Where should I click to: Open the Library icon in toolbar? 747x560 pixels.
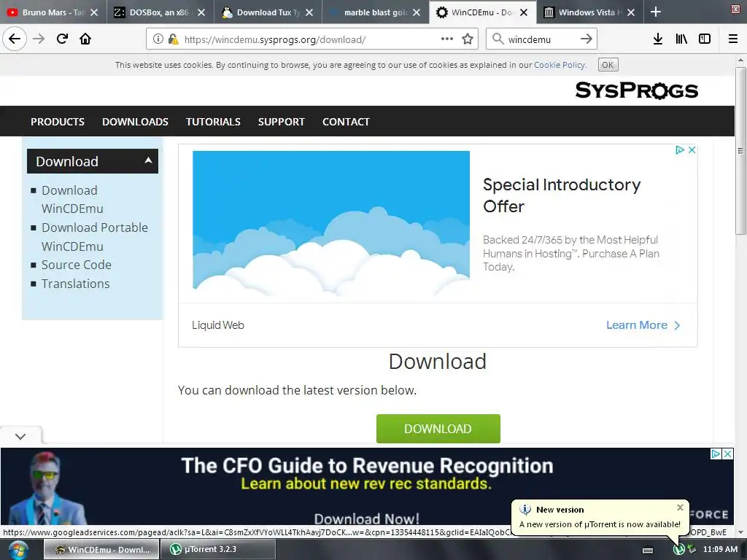[x=681, y=39]
